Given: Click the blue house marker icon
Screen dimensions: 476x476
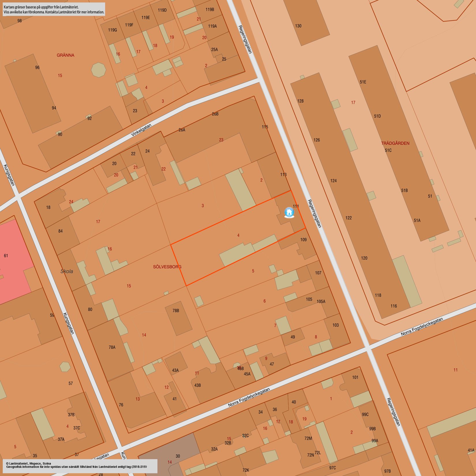Looking at the screenshot, I should tap(289, 212).
